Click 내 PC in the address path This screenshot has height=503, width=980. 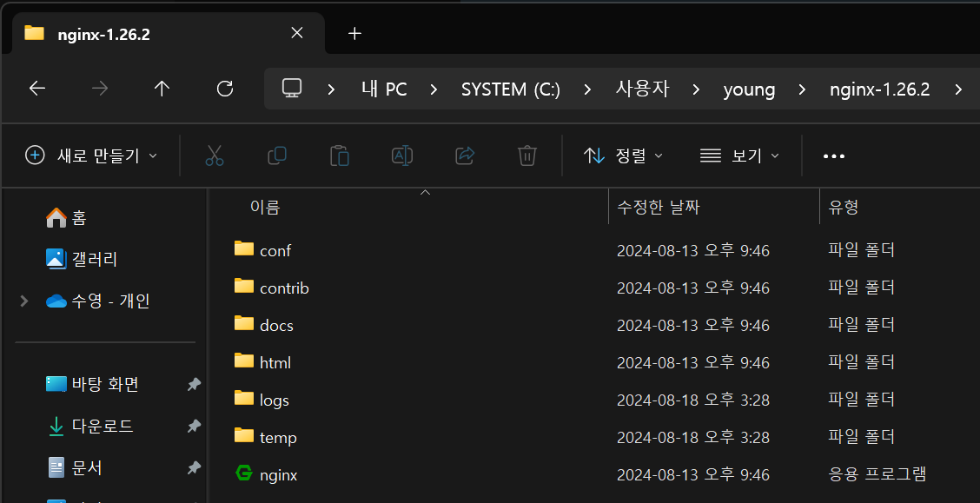click(384, 89)
